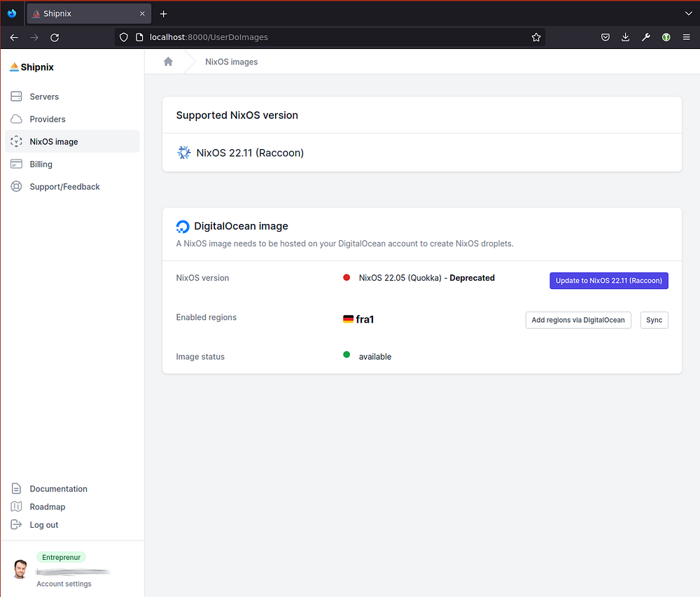
Task: Open the Providers sidebar item
Action: click(x=72, y=119)
